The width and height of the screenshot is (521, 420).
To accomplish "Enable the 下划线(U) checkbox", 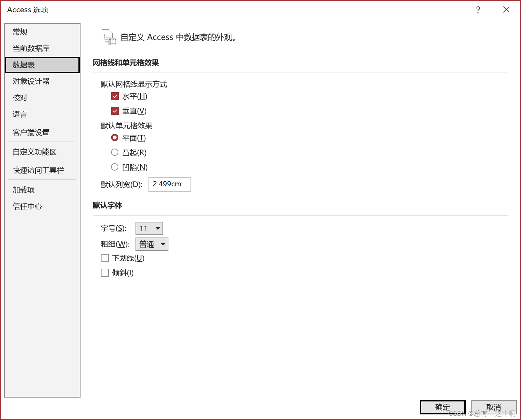I will [105, 258].
